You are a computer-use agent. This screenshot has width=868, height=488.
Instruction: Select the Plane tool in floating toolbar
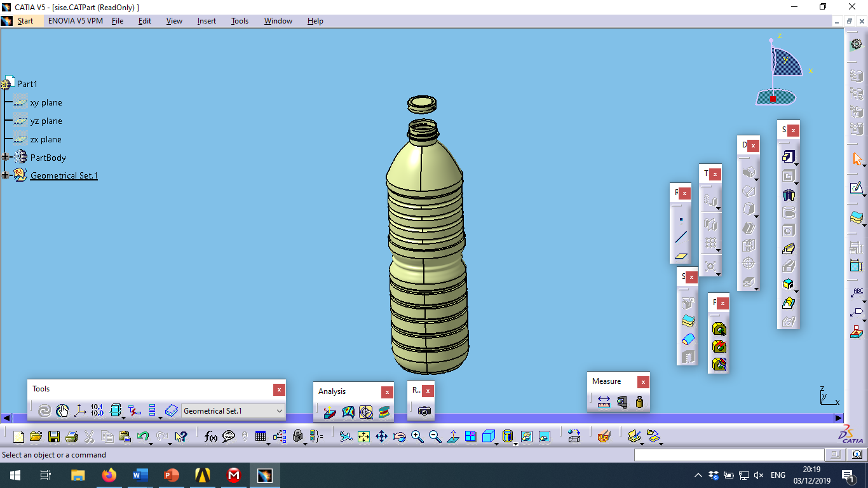point(681,256)
